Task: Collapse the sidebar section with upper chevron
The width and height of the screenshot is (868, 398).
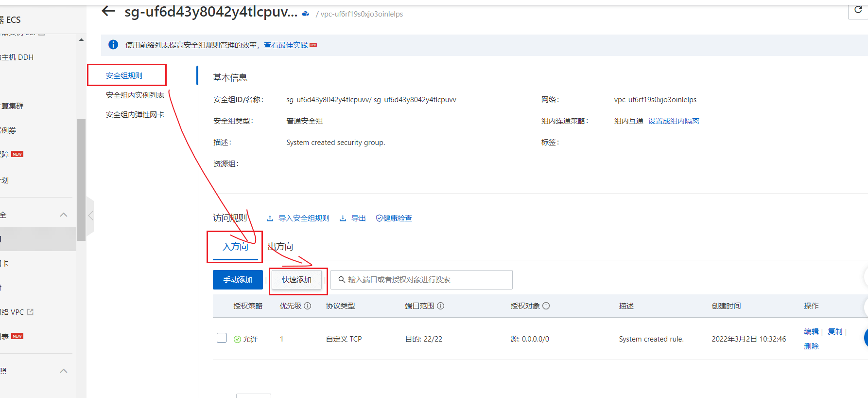Action: (64, 215)
